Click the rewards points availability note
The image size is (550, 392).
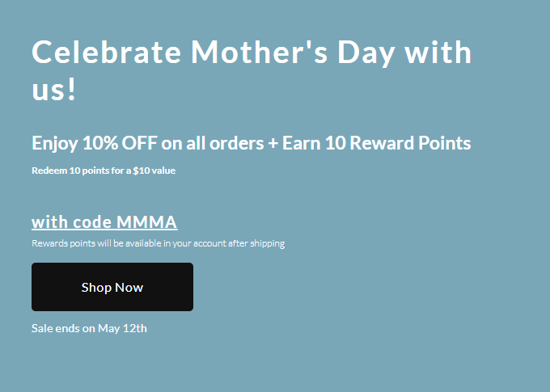(158, 243)
